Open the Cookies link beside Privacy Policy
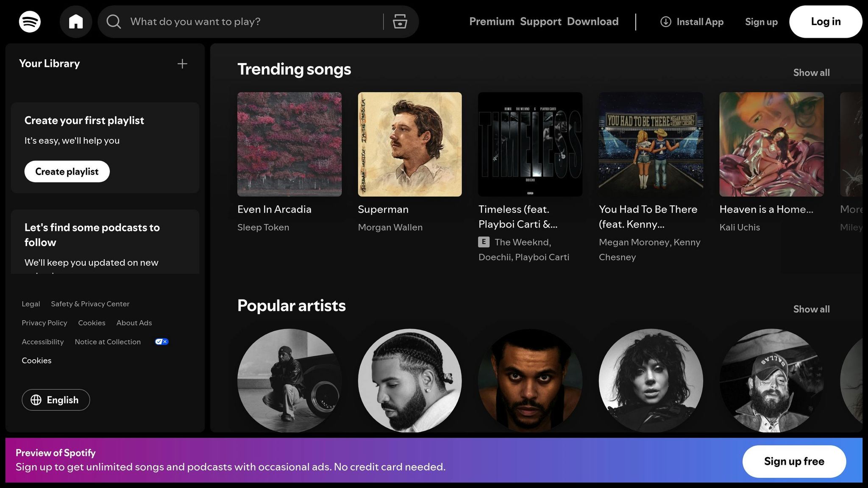868x488 pixels. coord(92,323)
